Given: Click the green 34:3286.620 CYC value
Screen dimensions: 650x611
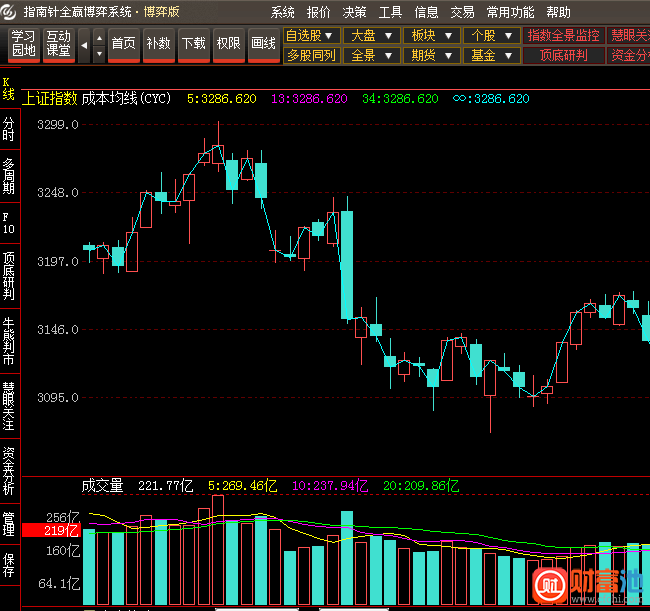Looking at the screenshot, I should pyautogui.click(x=400, y=99).
